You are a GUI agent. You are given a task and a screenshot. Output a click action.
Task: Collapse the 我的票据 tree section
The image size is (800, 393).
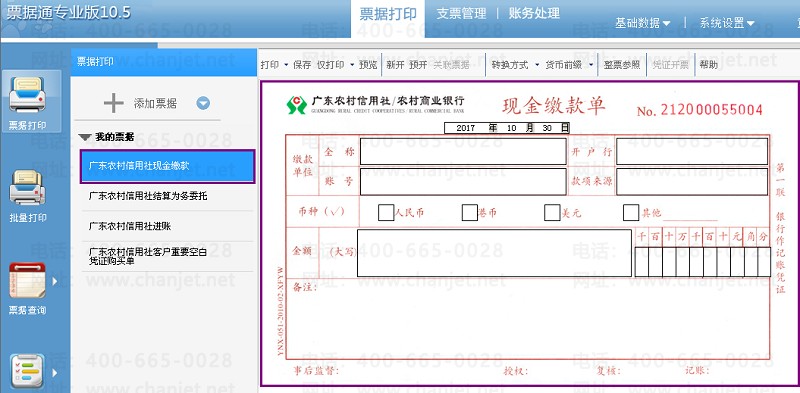(85, 137)
